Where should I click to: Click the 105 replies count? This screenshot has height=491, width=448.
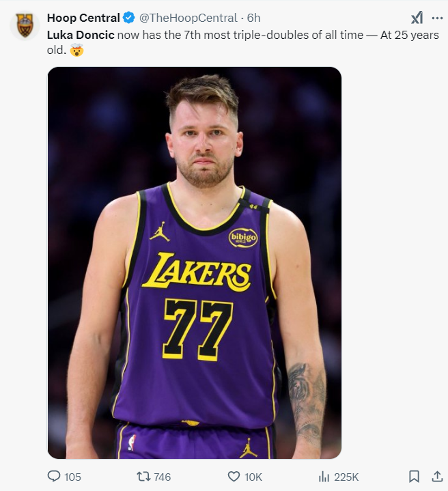[x=72, y=477]
